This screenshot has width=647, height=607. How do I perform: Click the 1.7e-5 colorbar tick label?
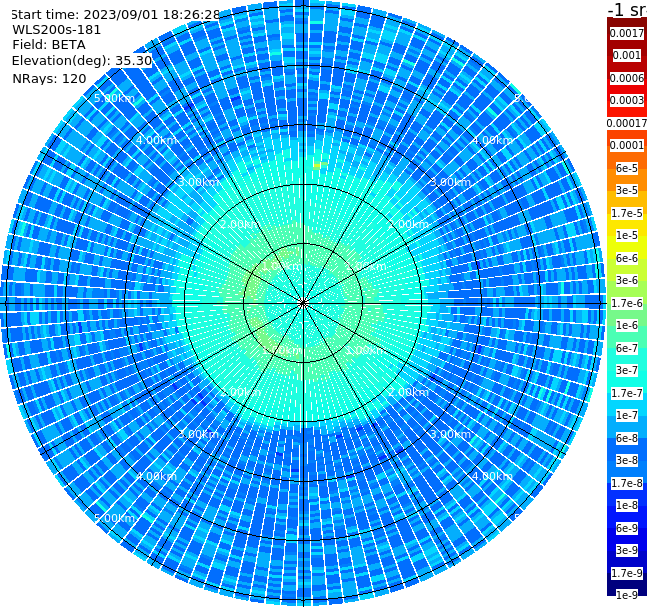pyautogui.click(x=627, y=213)
